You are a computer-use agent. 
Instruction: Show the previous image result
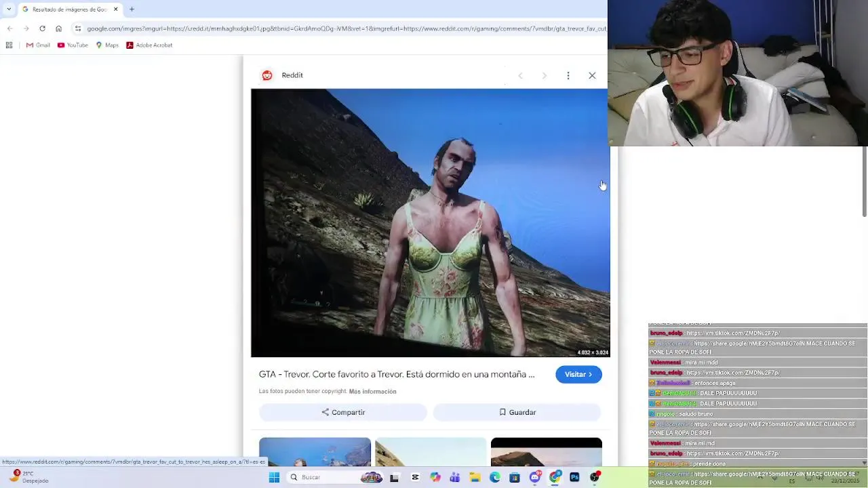(520, 75)
